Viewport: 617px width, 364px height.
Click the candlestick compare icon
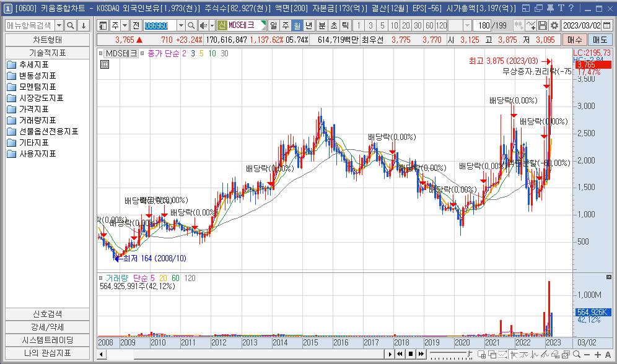point(519,26)
